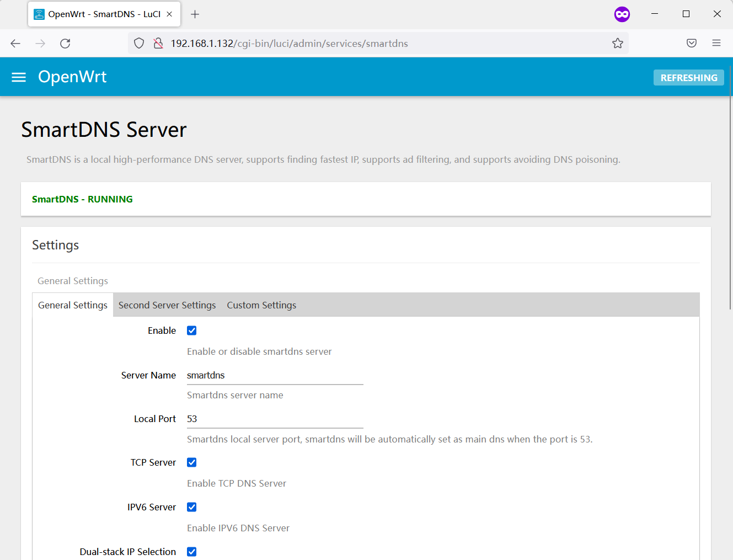
Task: Click the purple private browsing mask icon
Action: [622, 14]
